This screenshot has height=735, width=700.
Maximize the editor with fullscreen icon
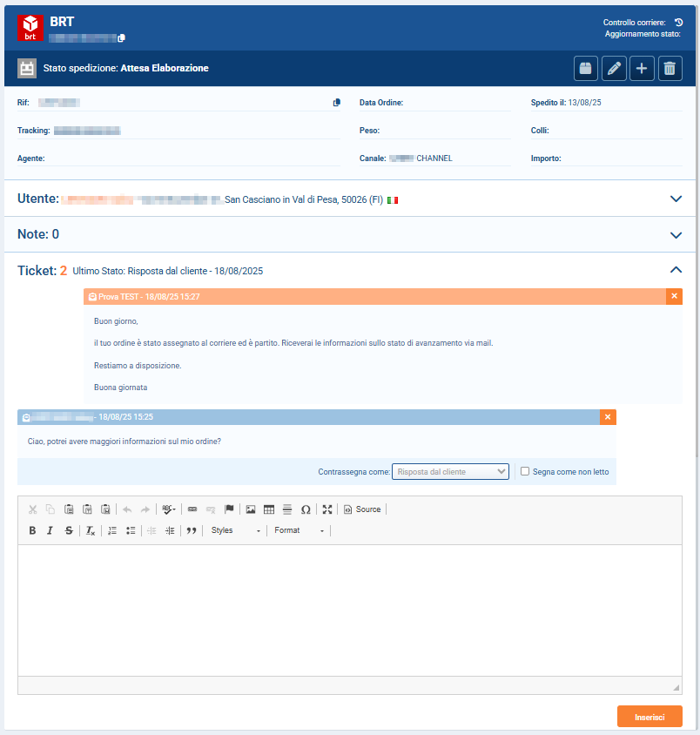(327, 509)
